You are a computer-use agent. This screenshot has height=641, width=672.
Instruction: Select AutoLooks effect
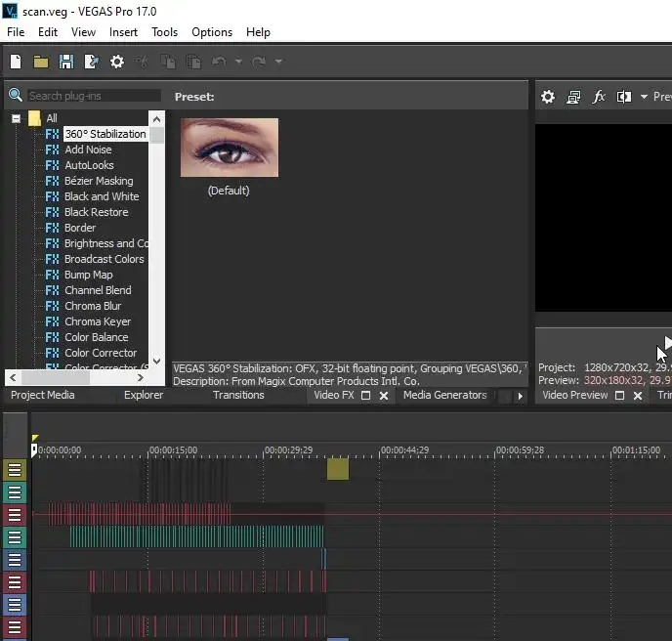point(89,165)
